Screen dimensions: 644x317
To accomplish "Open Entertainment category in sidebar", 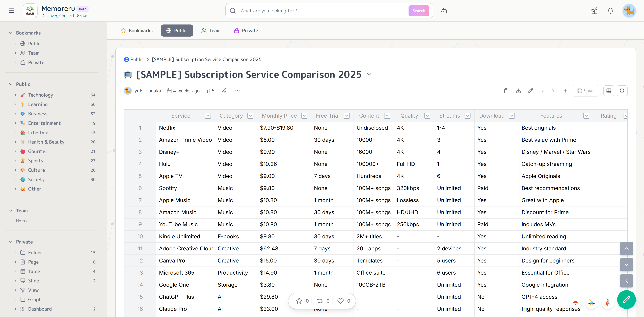I will point(44,123).
